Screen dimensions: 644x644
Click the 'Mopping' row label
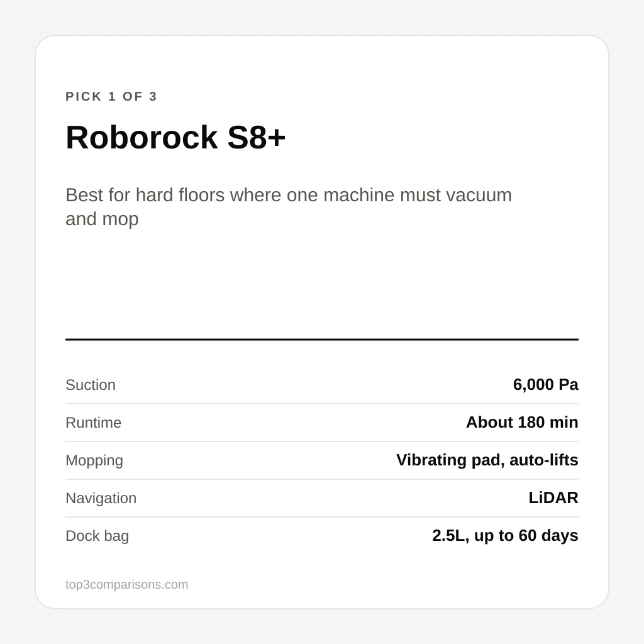(x=94, y=460)
